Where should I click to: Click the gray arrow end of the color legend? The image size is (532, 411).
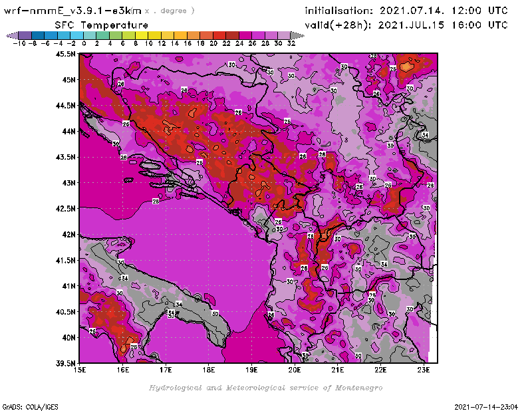(297, 35)
